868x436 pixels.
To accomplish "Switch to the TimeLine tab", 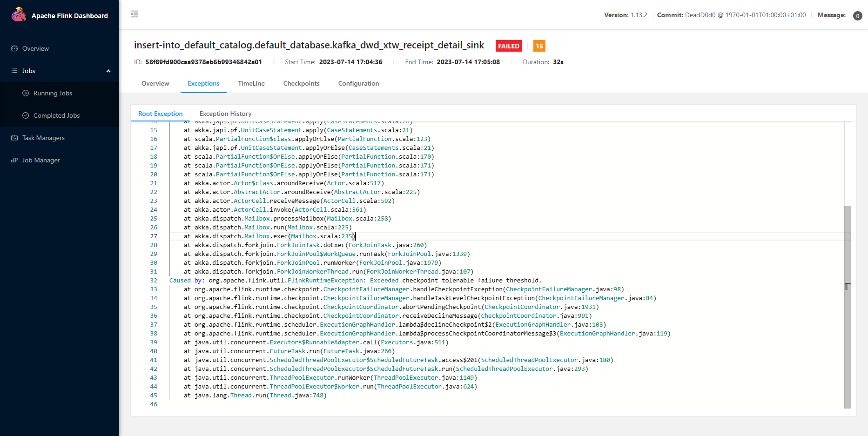I will 251,83.
